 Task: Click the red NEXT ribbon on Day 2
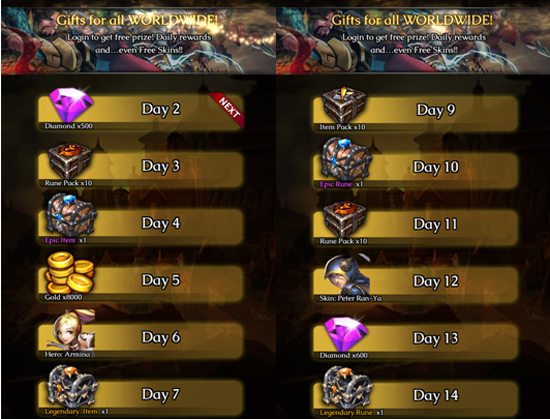(x=227, y=109)
